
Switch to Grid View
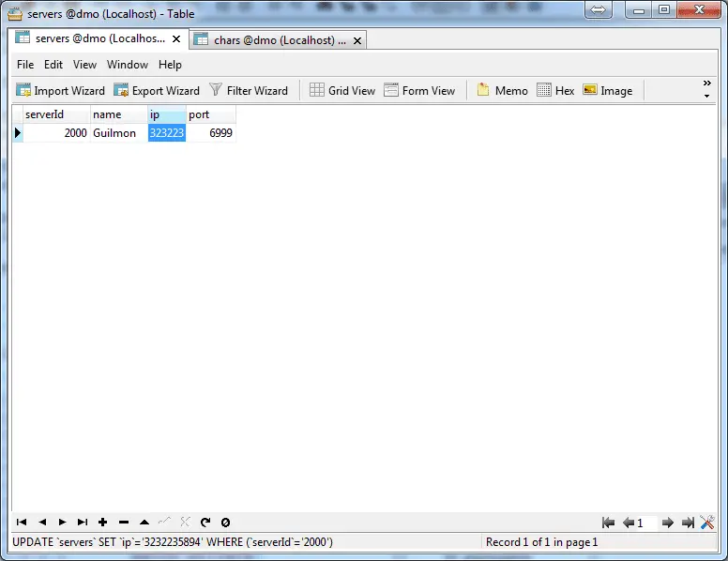coord(342,91)
